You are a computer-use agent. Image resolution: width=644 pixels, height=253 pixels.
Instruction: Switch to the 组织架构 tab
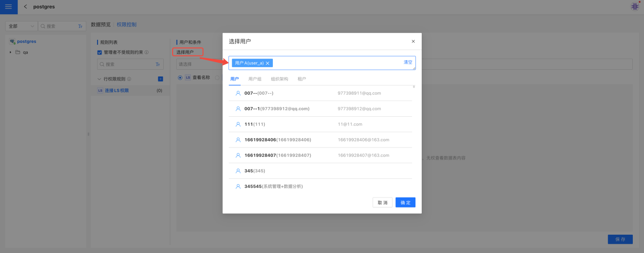tap(280, 79)
